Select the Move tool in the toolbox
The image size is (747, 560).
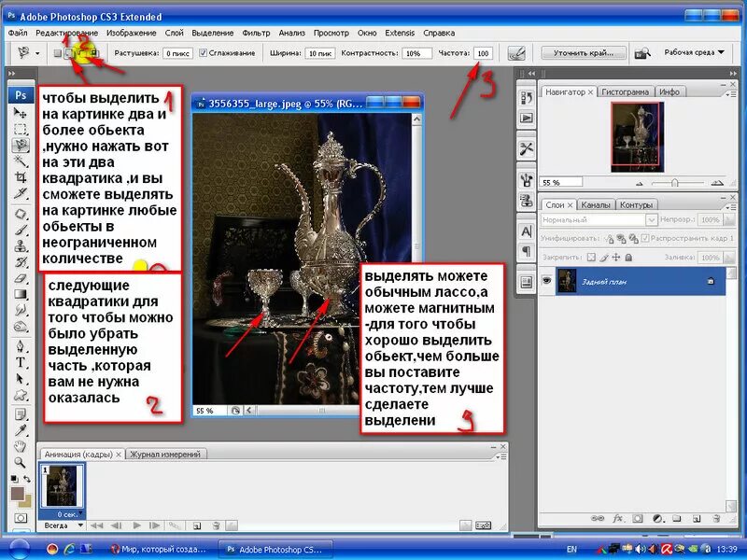pyautogui.click(x=20, y=113)
